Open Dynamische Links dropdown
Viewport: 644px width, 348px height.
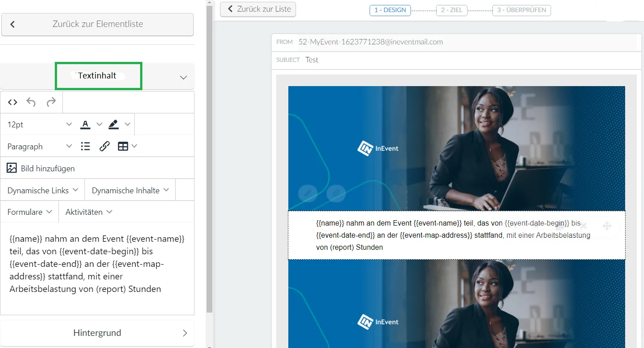[43, 190]
